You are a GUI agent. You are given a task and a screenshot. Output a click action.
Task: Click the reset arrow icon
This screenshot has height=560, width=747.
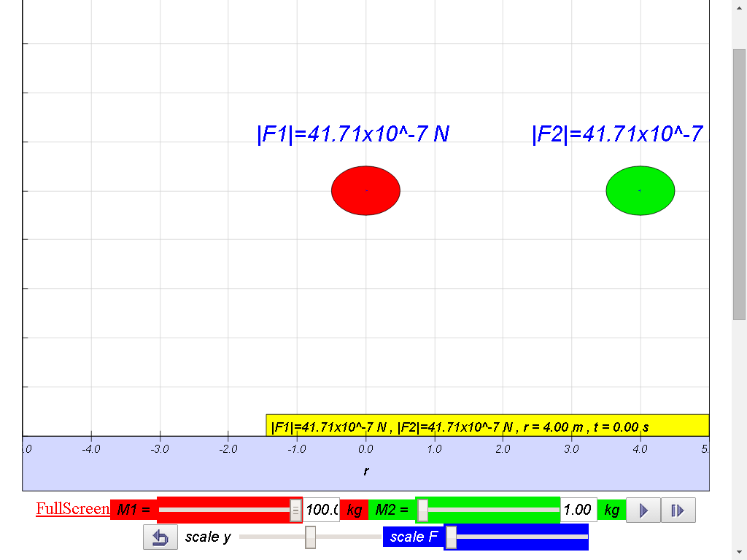[x=160, y=537]
